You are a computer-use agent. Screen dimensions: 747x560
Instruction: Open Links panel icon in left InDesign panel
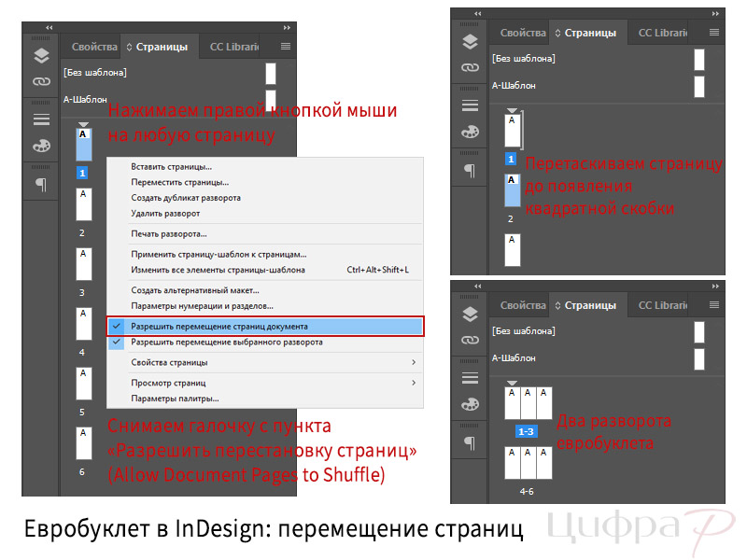tap(41, 81)
